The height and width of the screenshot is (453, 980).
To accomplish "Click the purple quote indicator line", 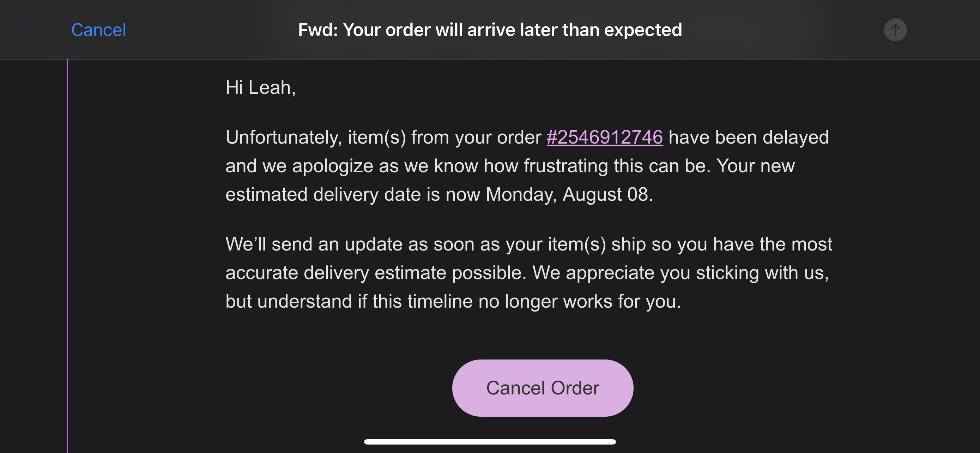I will point(67,255).
